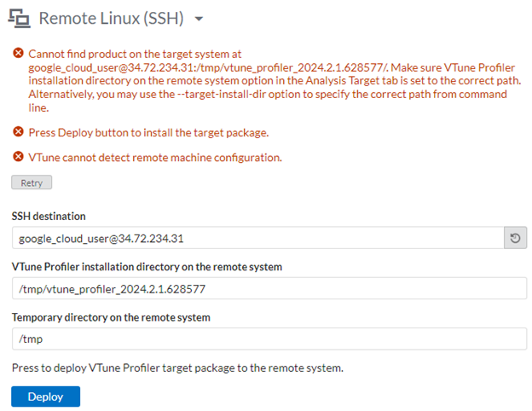The image size is (532, 411).
Task: Select the 'Press Deploy button to install' message
Action: click(148, 132)
